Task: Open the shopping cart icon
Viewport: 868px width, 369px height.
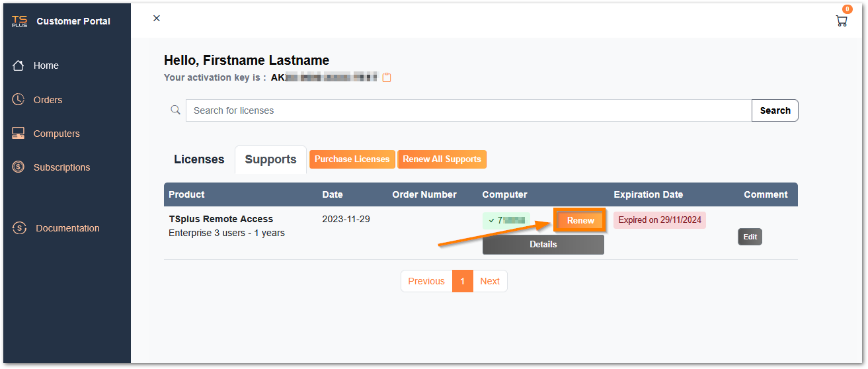Action: [x=841, y=20]
